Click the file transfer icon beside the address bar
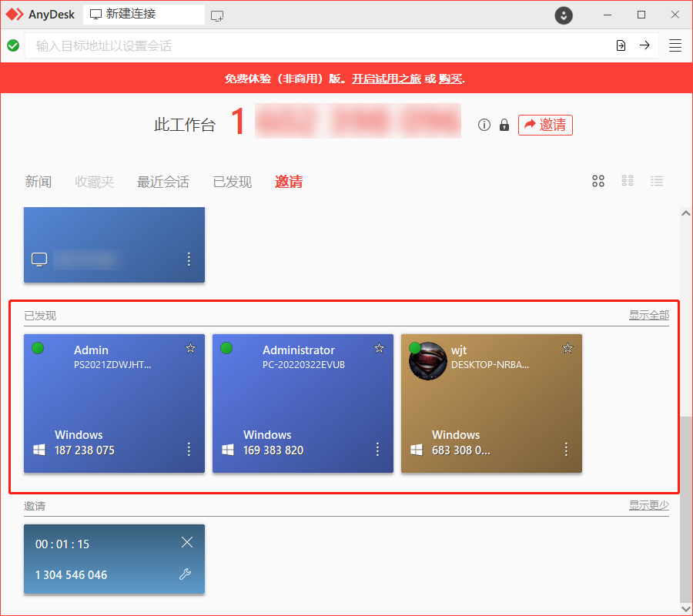The width and height of the screenshot is (693, 616). tap(621, 45)
